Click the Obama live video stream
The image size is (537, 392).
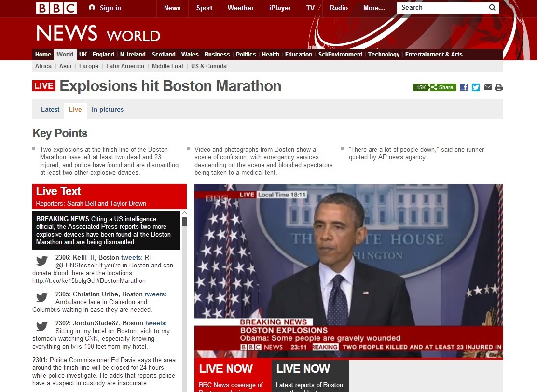click(x=349, y=271)
